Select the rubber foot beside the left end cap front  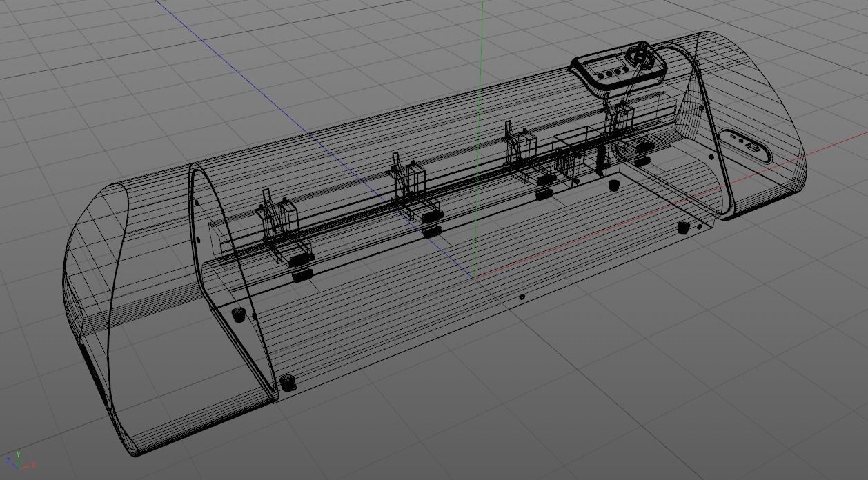pos(288,383)
